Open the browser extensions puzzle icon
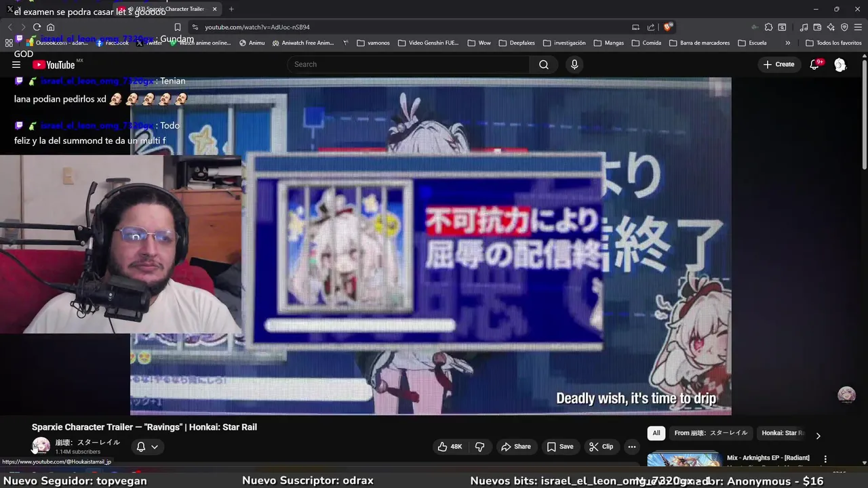868x488 pixels. [768, 27]
